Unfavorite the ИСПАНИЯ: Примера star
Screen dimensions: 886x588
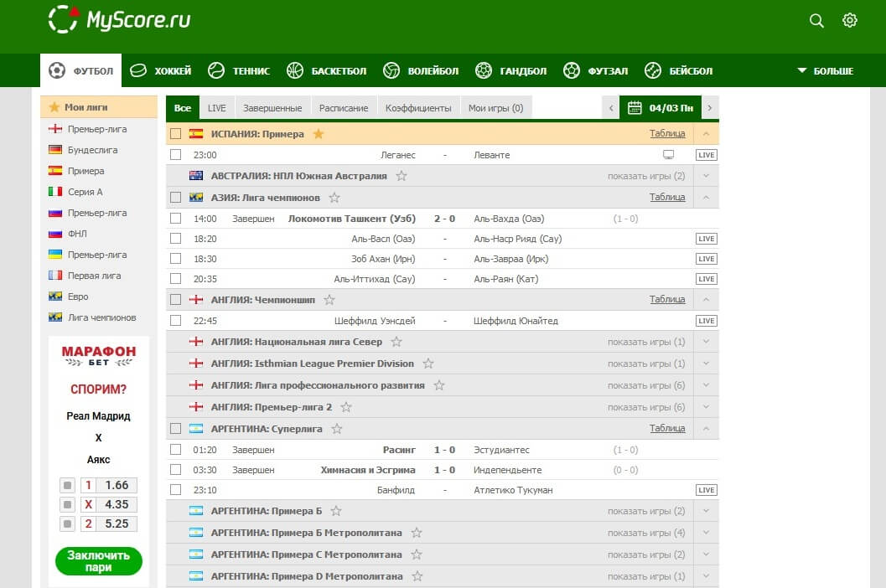[x=319, y=134]
